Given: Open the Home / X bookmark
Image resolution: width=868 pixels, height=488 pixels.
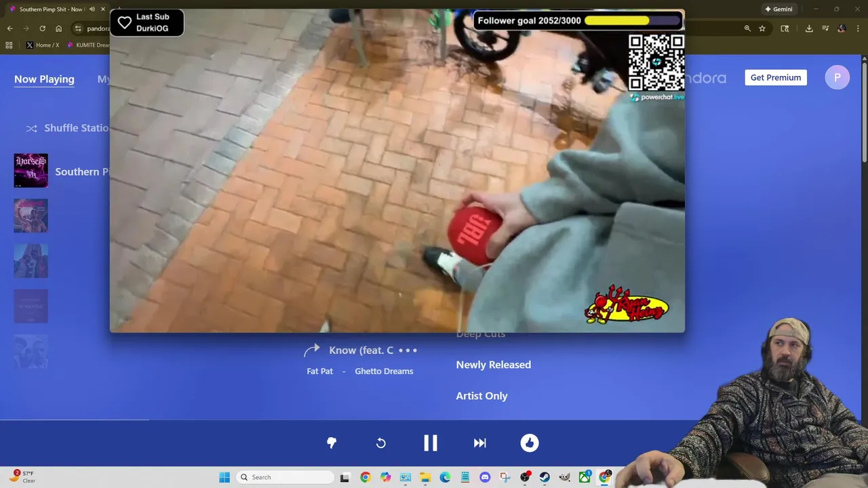Looking at the screenshot, I should (43, 45).
